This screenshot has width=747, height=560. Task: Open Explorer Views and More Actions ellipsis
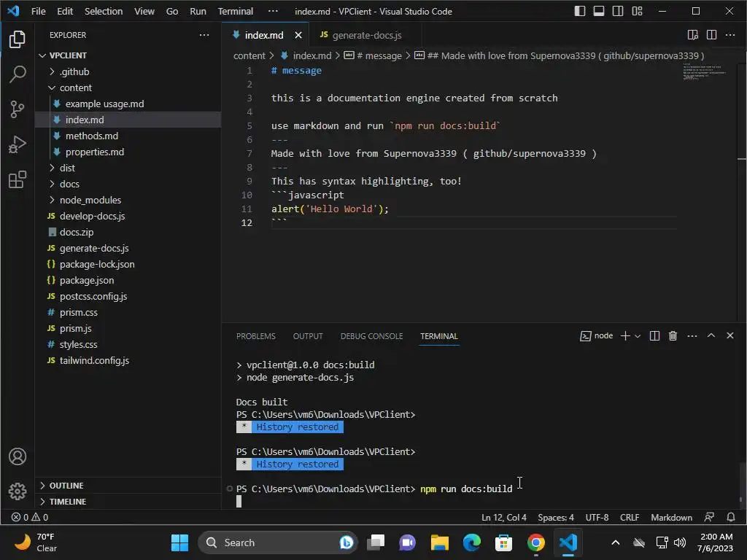click(x=204, y=35)
